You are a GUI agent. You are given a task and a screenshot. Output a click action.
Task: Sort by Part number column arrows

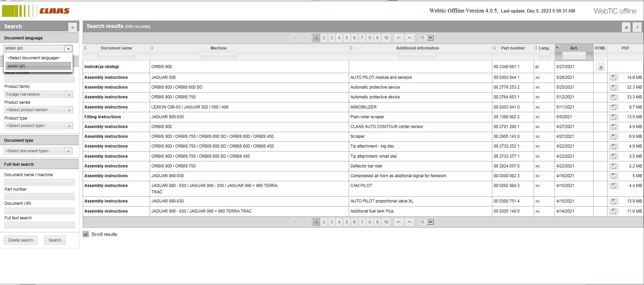[494, 48]
